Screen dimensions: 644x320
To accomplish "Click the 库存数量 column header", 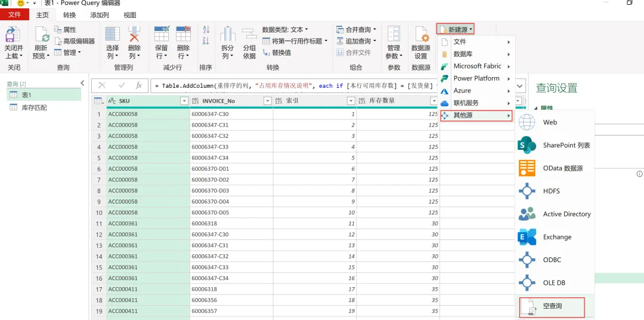I will 398,101.
